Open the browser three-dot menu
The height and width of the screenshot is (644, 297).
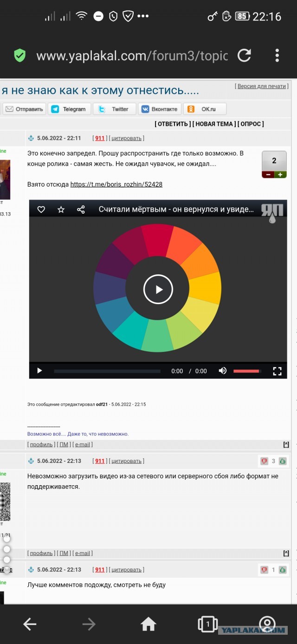point(277,56)
